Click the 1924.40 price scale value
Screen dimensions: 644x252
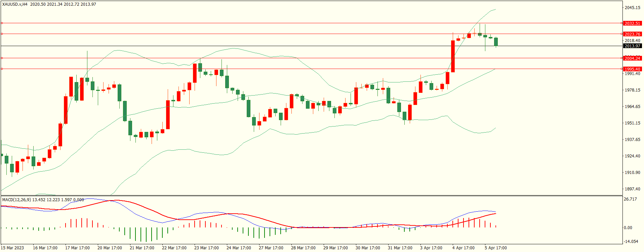pos(632,156)
